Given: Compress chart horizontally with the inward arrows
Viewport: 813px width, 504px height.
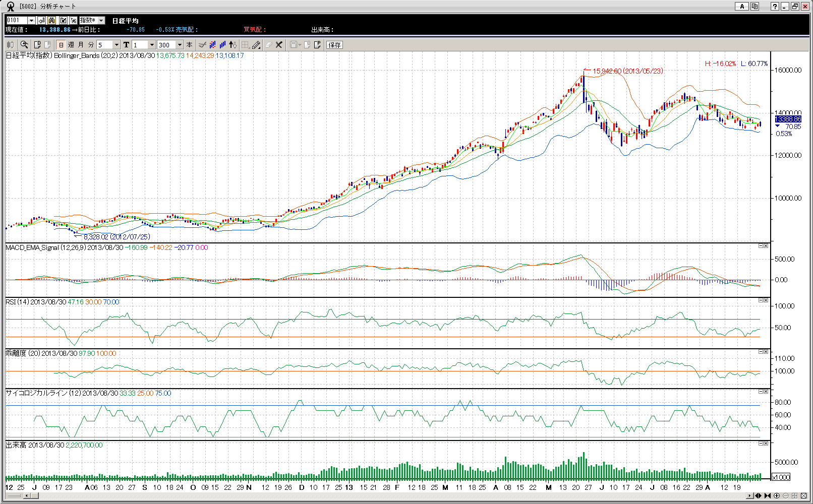Looking at the screenshot, I should coord(768,496).
